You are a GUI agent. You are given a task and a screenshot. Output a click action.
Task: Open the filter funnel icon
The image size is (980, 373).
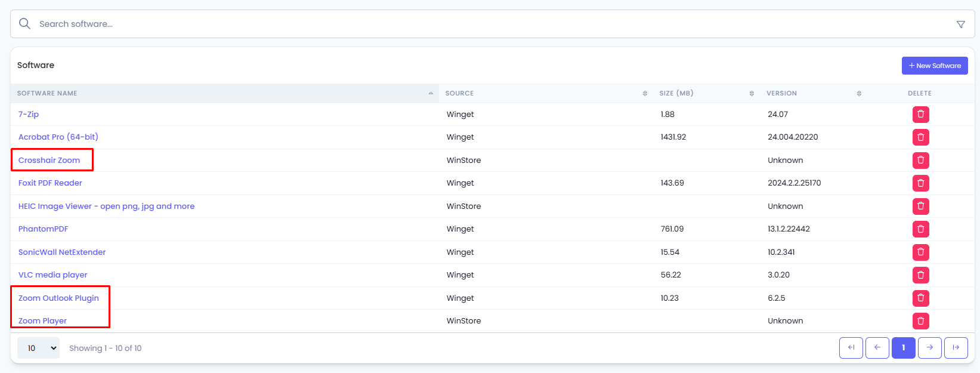(961, 24)
